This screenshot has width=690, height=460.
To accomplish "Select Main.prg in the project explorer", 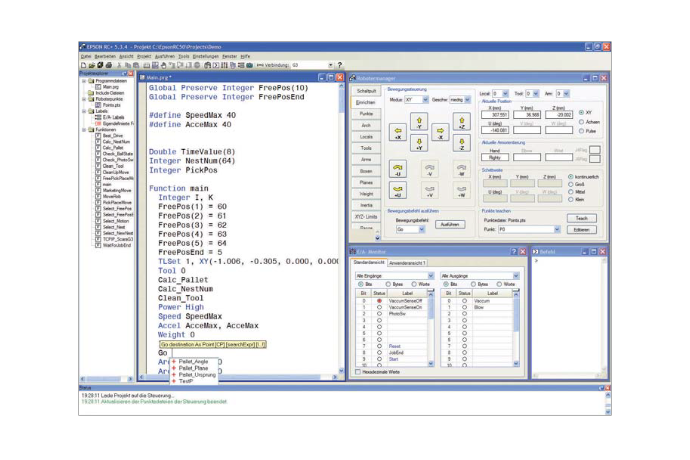I will point(110,87).
